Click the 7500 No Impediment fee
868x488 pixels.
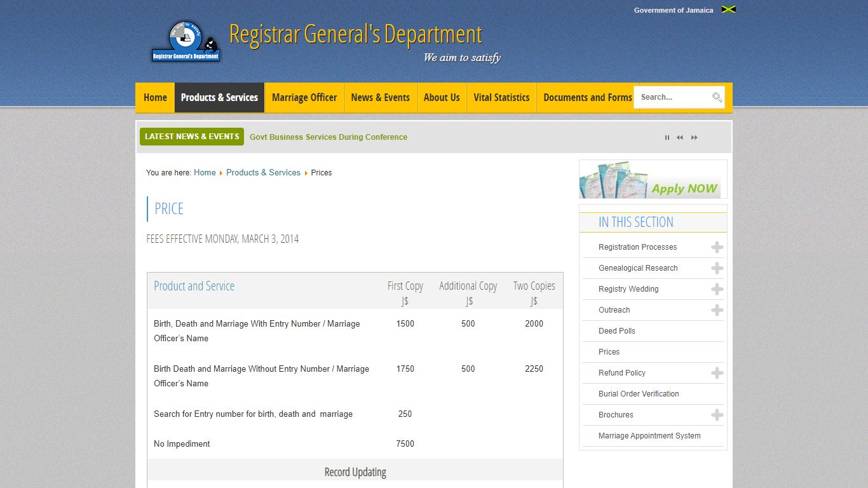405,444
